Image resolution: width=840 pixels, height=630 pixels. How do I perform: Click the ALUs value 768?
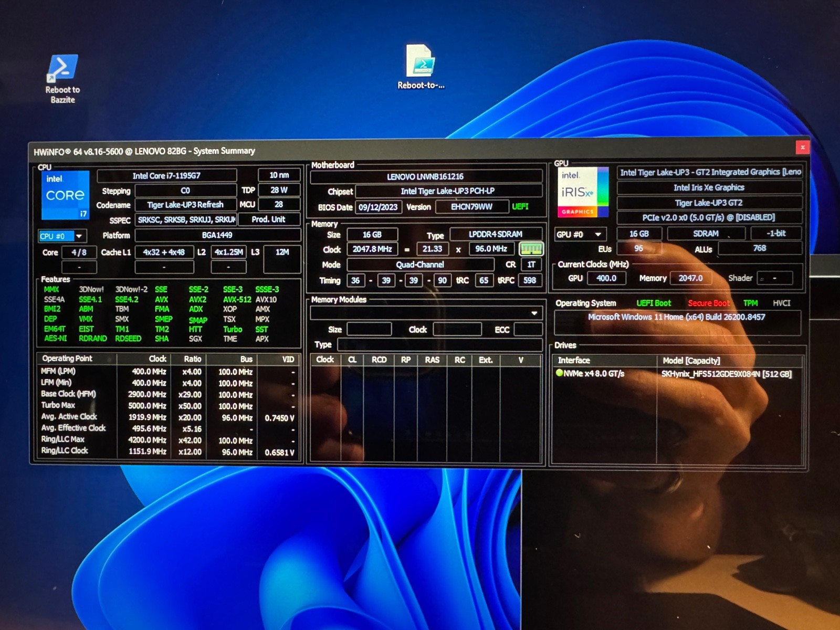[x=760, y=248]
